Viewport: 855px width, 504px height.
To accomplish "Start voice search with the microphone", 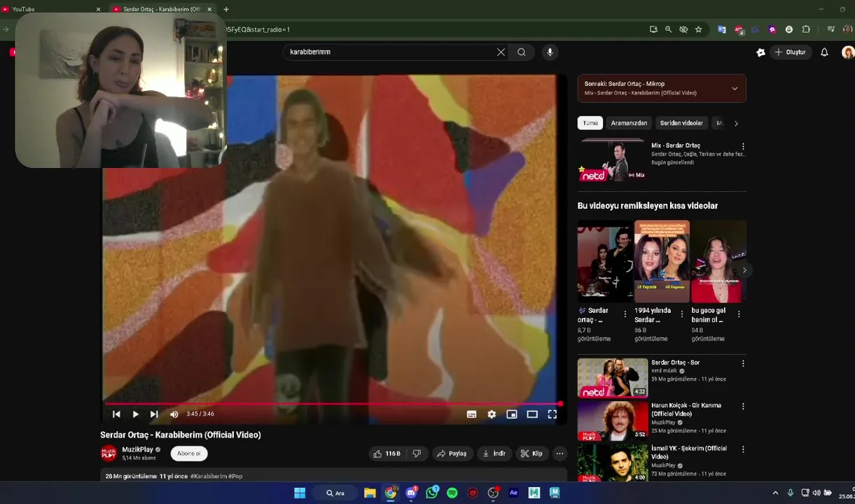I will point(550,52).
